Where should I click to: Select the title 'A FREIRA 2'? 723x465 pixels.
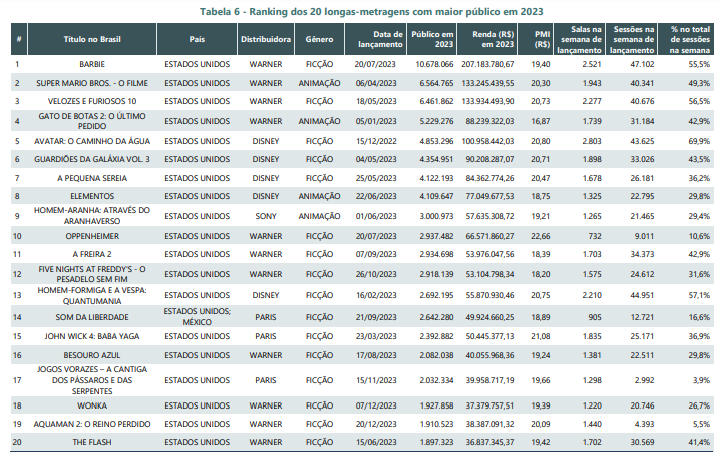tap(92, 254)
